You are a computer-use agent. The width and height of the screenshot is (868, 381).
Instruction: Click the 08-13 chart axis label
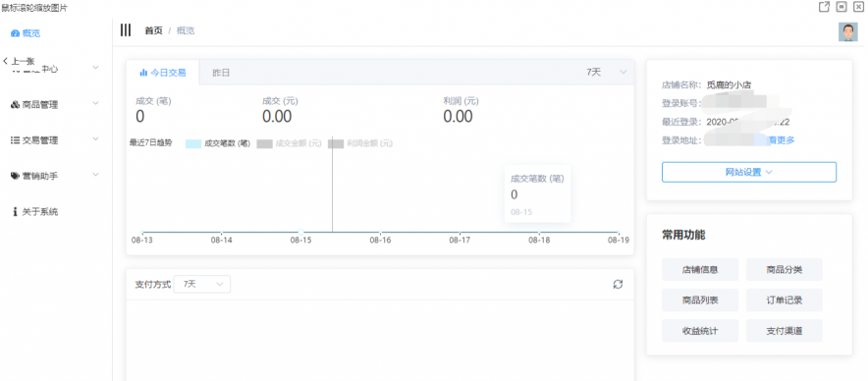(141, 241)
